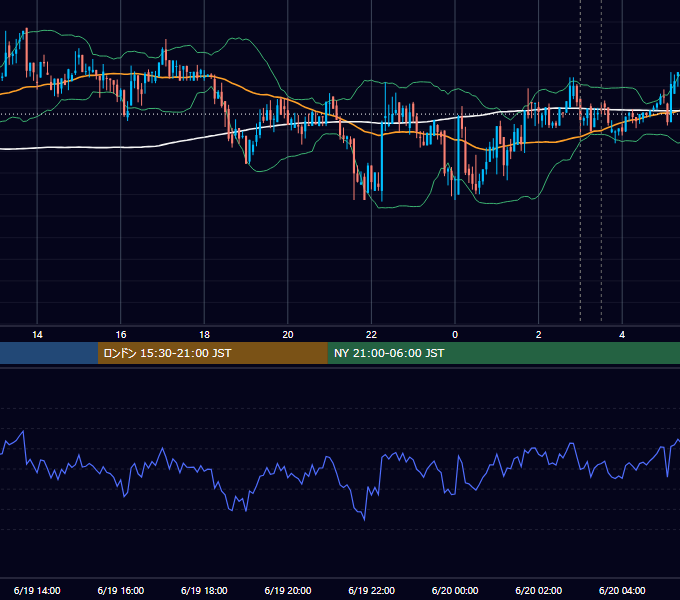
Task: Click the 6/20 02:00 date label
Action: (x=539, y=590)
